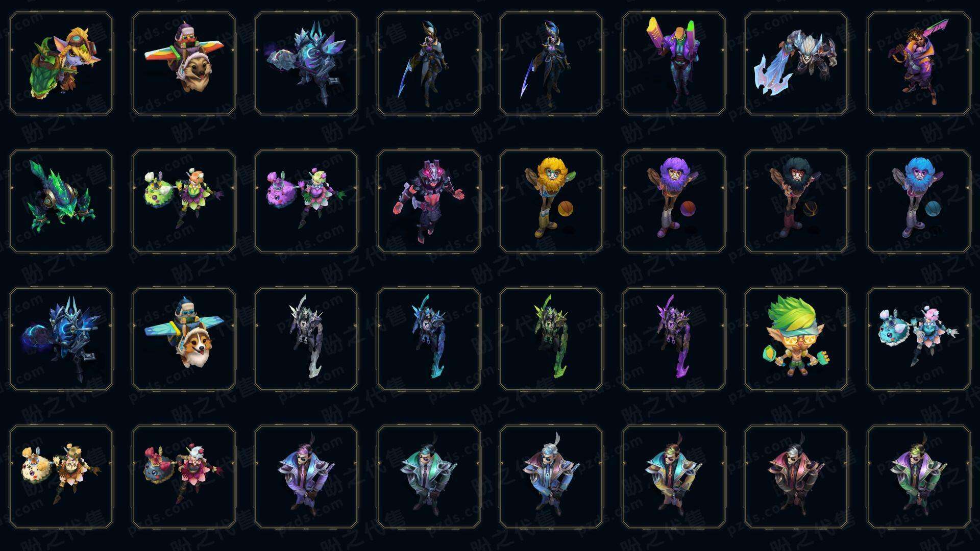
Task: Click the yellow-maned basketball player skin
Action: click(x=551, y=201)
